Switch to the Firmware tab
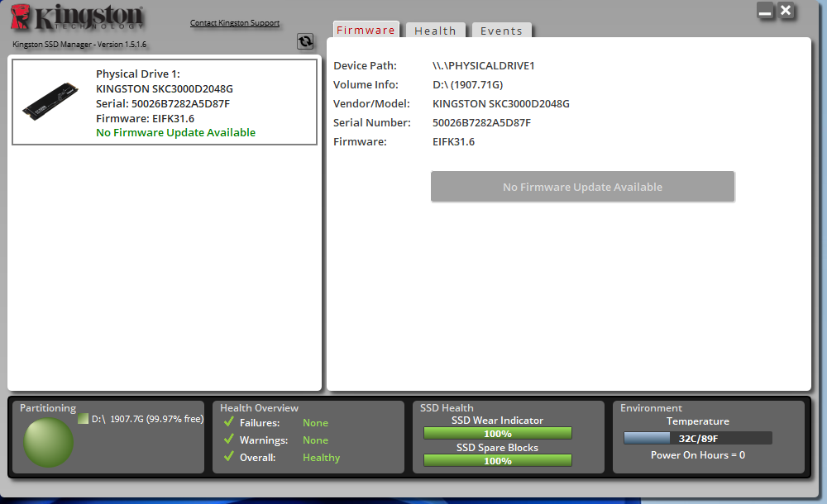The height and width of the screenshot is (504, 827). click(366, 30)
